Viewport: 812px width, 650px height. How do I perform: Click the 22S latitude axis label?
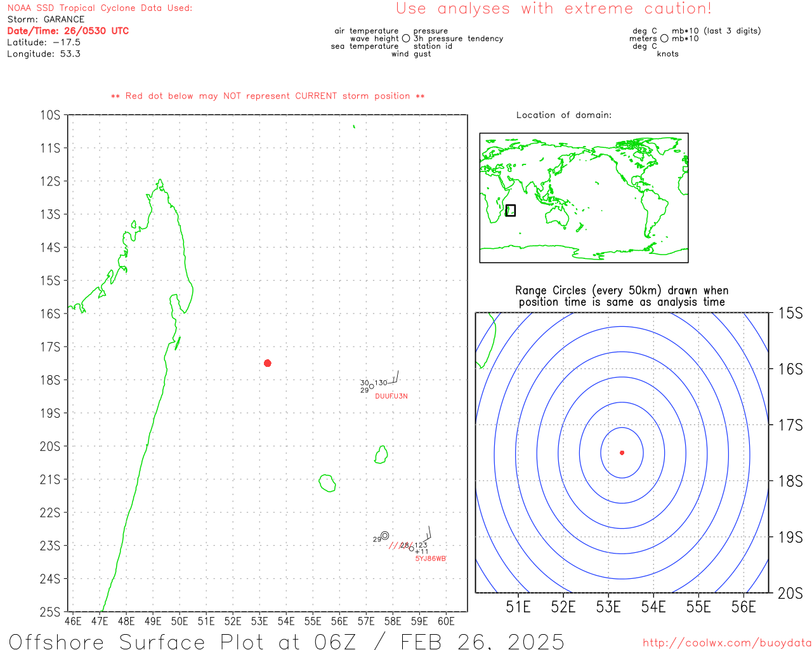(x=50, y=513)
